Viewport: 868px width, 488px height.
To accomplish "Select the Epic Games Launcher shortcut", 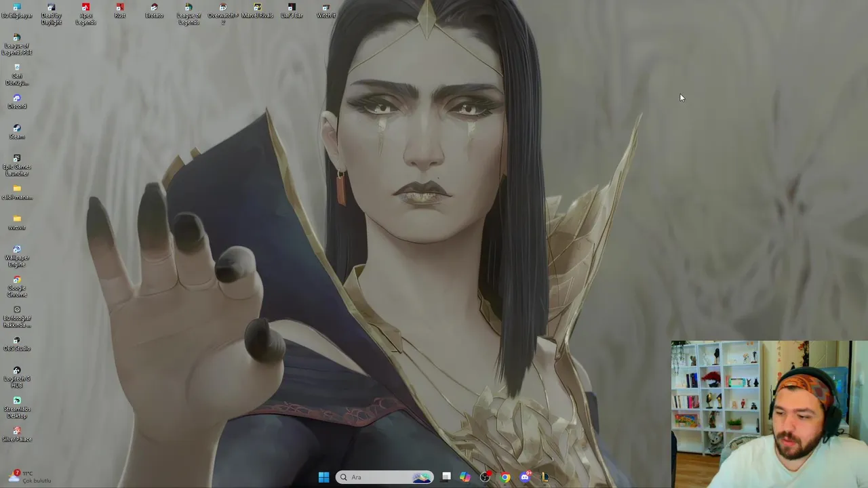I will click(17, 166).
